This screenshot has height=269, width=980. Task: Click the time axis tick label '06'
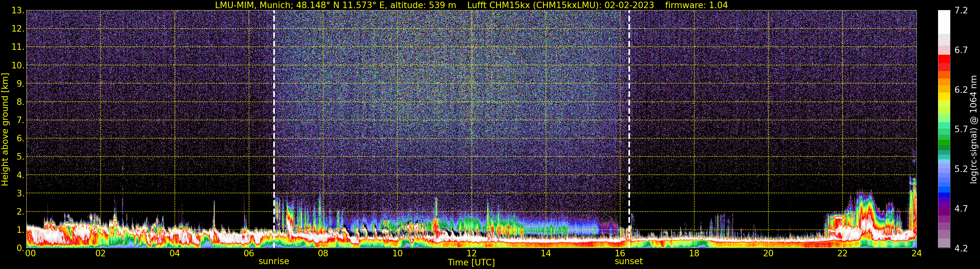click(249, 253)
